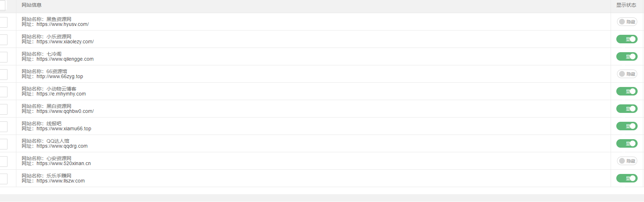Click the https://www.qilengge.com address
This screenshot has width=644, height=202.
[65, 59]
